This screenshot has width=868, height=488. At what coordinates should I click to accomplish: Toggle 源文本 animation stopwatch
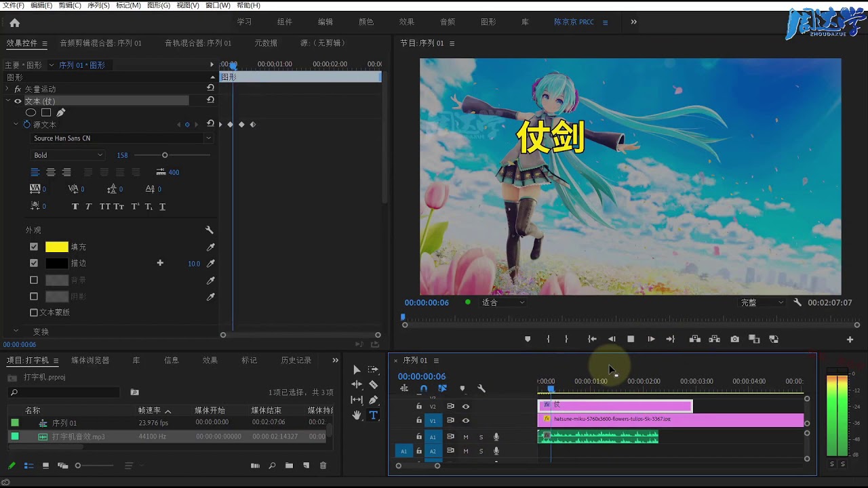(x=27, y=125)
